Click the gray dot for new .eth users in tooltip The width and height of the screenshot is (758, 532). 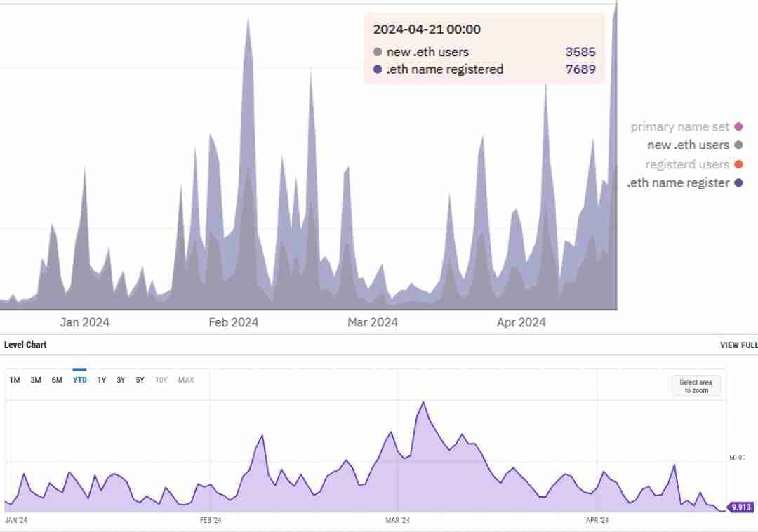(378, 52)
